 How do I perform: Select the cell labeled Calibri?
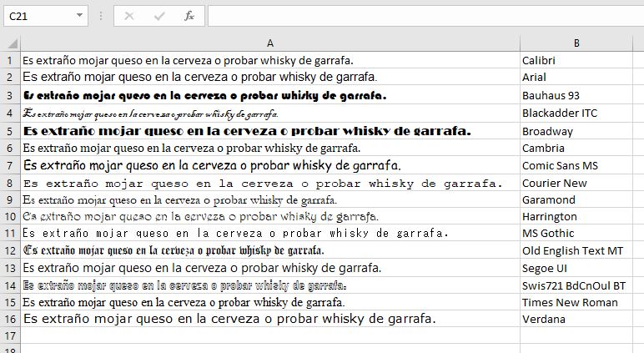(576, 60)
